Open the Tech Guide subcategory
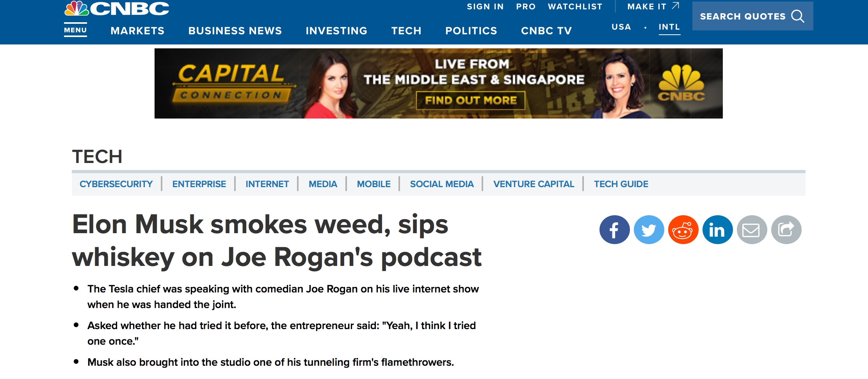868x379 pixels. (x=621, y=184)
